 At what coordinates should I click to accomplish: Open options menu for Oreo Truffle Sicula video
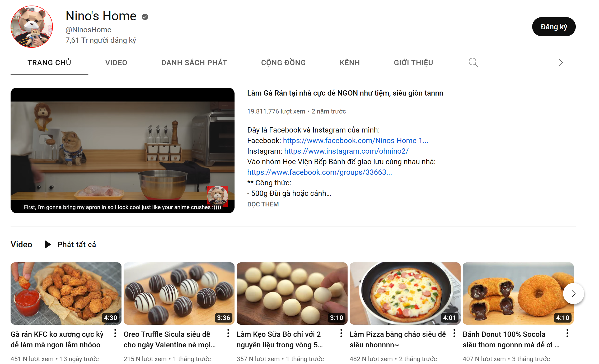point(228,333)
